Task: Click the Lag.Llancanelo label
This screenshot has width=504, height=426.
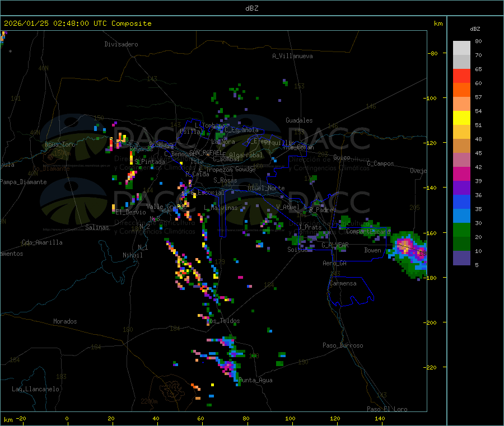Action: (35, 389)
